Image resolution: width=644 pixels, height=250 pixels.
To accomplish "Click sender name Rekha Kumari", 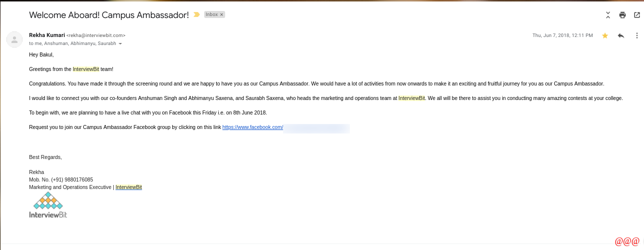I will pos(46,35).
